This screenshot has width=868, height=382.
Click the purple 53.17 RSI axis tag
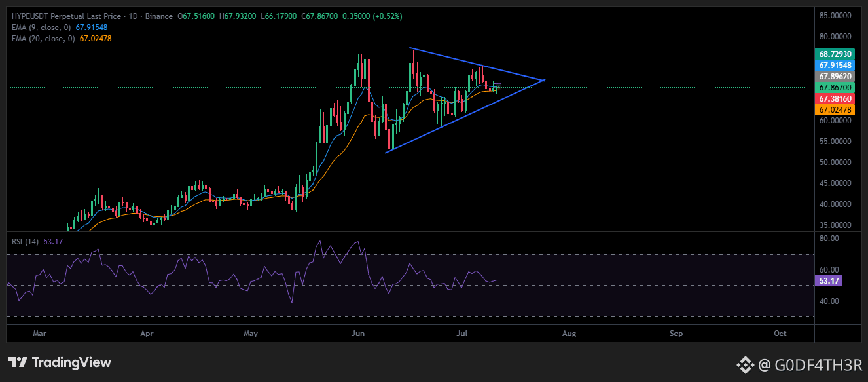pyautogui.click(x=829, y=280)
